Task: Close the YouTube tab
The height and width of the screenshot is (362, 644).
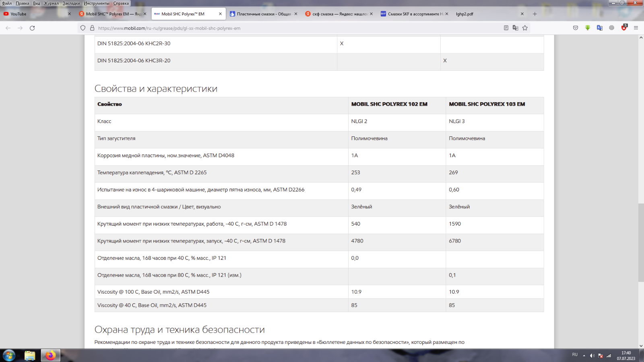Action: click(x=69, y=14)
